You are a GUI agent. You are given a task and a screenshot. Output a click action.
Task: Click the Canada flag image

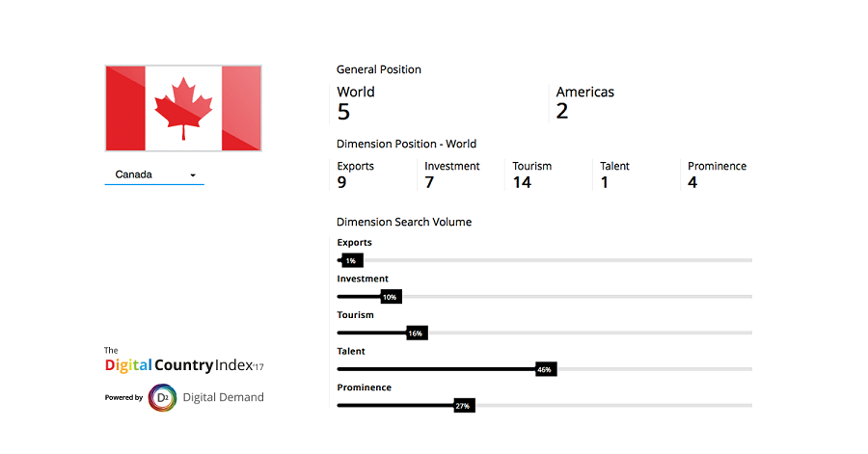click(x=183, y=108)
